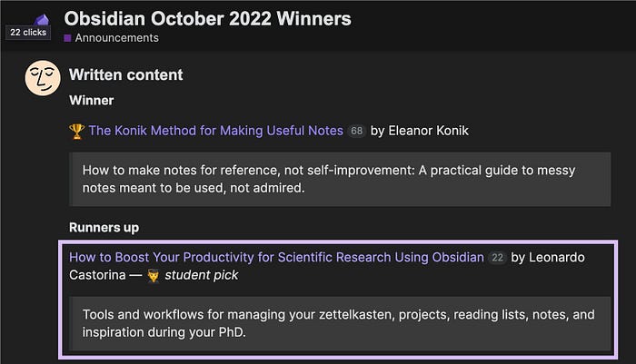
Task: Click the purple Obsidian logo icon
Action: coord(41,18)
